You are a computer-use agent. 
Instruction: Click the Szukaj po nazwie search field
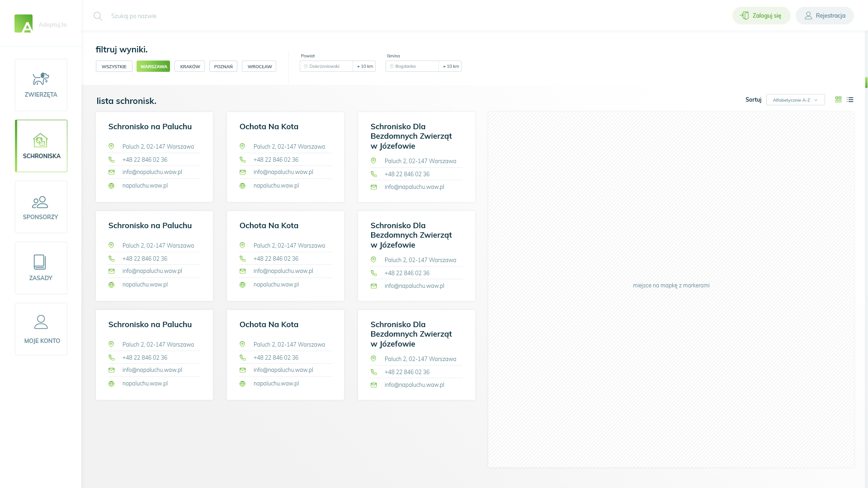[181, 16]
